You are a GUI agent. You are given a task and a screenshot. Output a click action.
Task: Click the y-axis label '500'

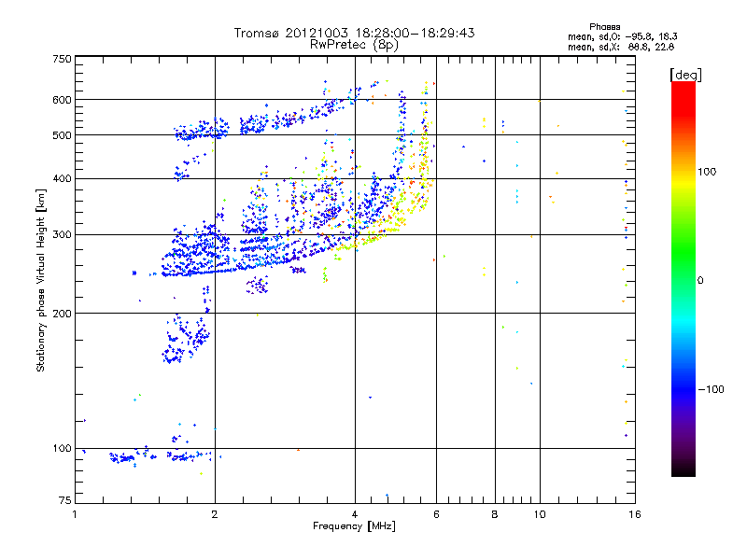click(62, 135)
